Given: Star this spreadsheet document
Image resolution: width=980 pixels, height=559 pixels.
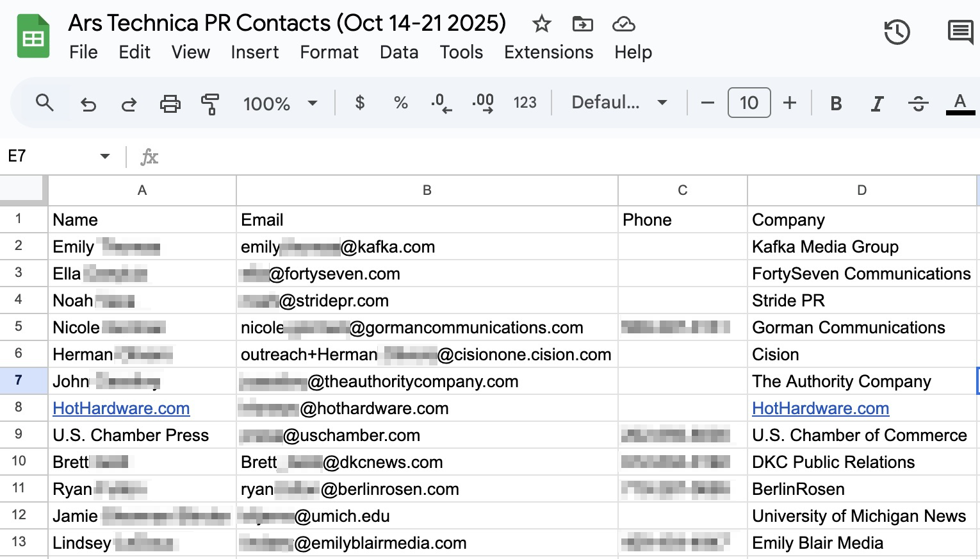Looking at the screenshot, I should pos(542,24).
